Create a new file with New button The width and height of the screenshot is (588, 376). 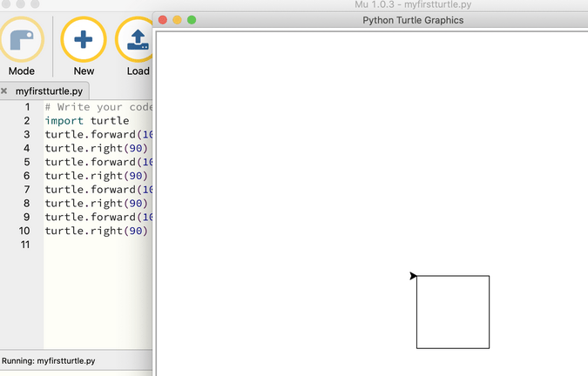coord(84,41)
